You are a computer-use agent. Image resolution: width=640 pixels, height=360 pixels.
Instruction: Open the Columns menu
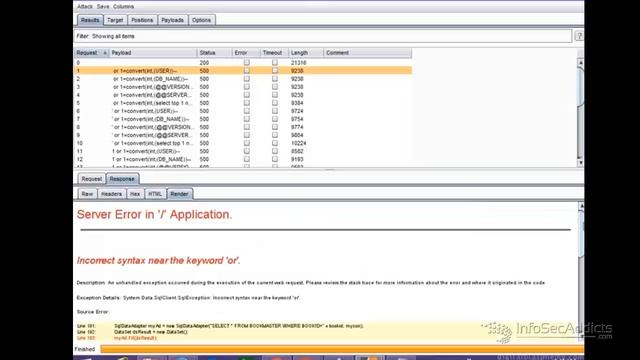(123, 7)
